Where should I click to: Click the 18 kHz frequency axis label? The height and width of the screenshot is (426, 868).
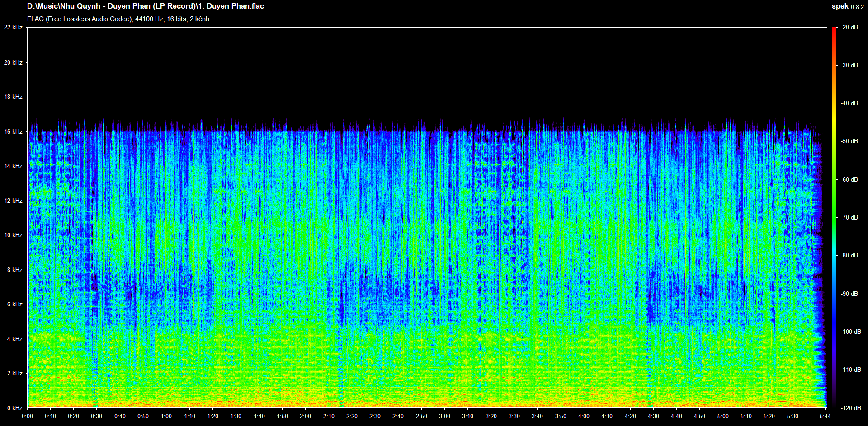tap(13, 97)
